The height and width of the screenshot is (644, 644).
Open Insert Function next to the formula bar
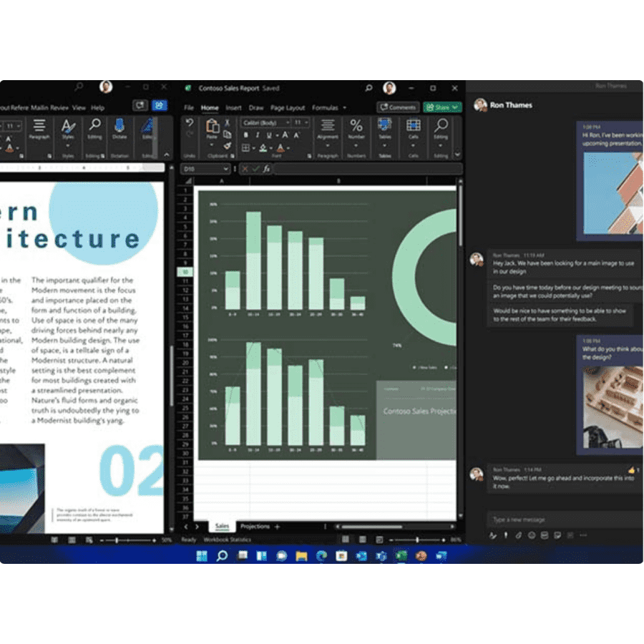click(268, 169)
